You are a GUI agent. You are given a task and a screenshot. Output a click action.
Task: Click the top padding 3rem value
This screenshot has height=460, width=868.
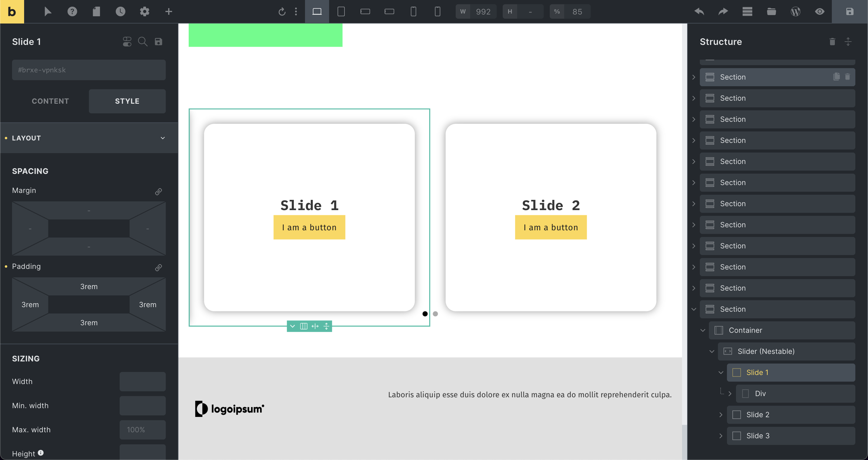coord(89,286)
